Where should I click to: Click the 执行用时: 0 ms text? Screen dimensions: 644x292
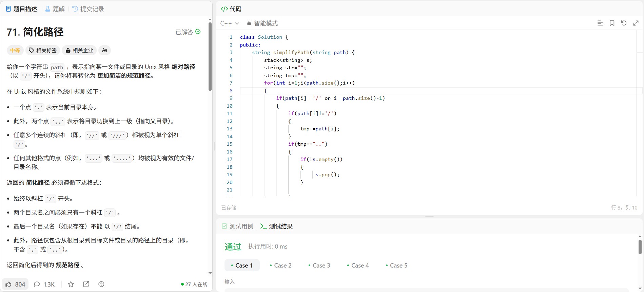(x=268, y=247)
